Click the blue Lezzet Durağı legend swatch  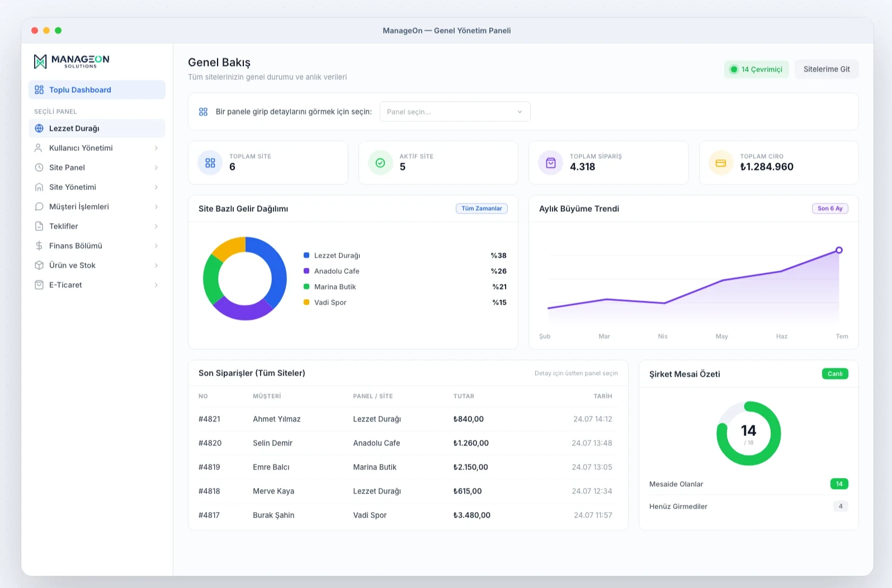[306, 255]
